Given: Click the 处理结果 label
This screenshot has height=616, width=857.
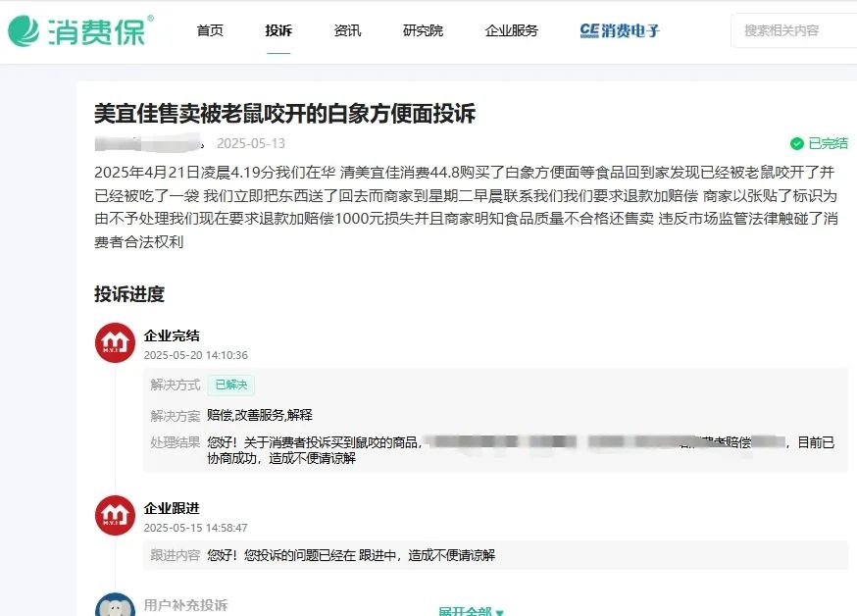Looking at the screenshot, I should [x=176, y=442].
